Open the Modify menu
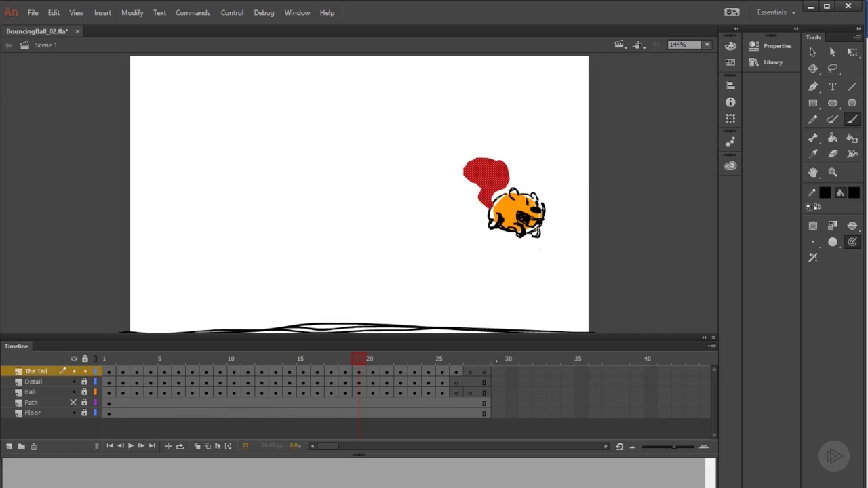 click(x=132, y=12)
